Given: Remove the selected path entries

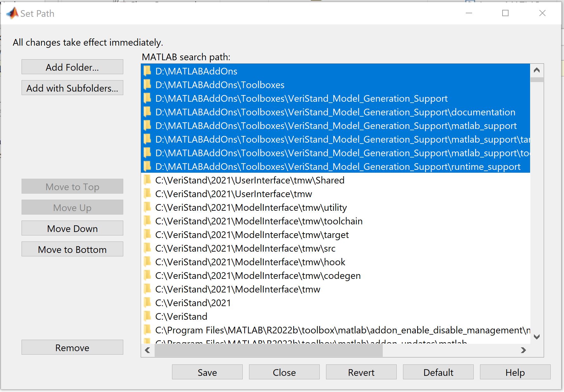Looking at the screenshot, I should (x=72, y=347).
